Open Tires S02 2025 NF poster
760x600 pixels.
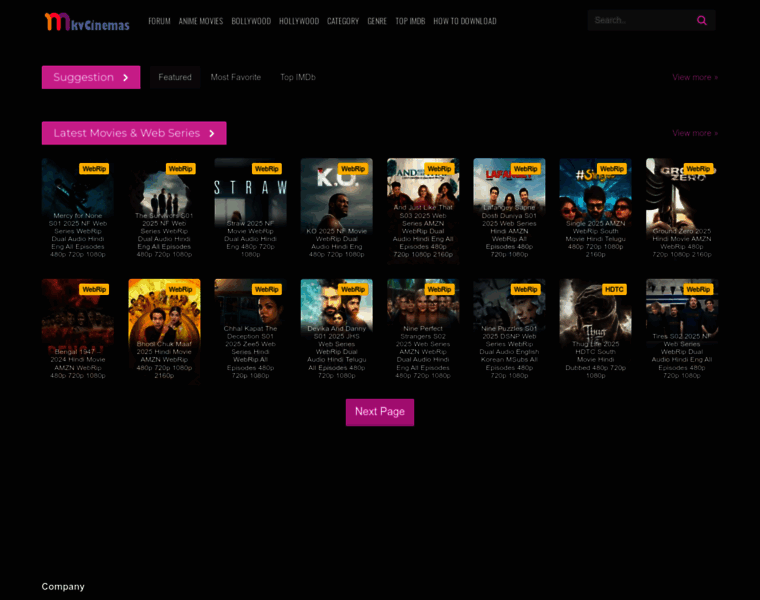[682, 332]
